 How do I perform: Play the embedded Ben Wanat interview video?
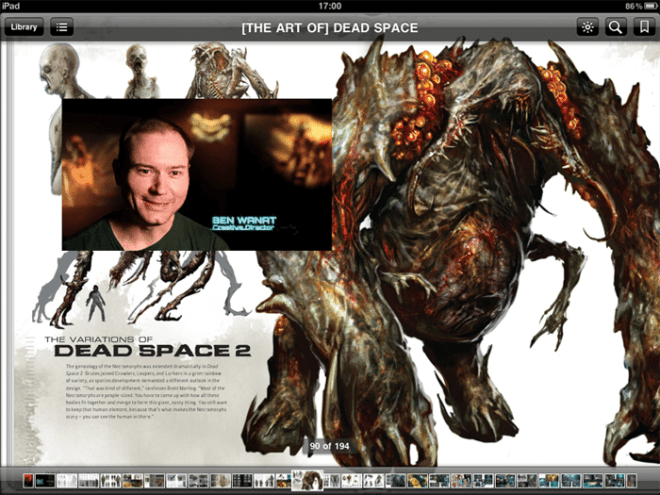click(x=197, y=175)
